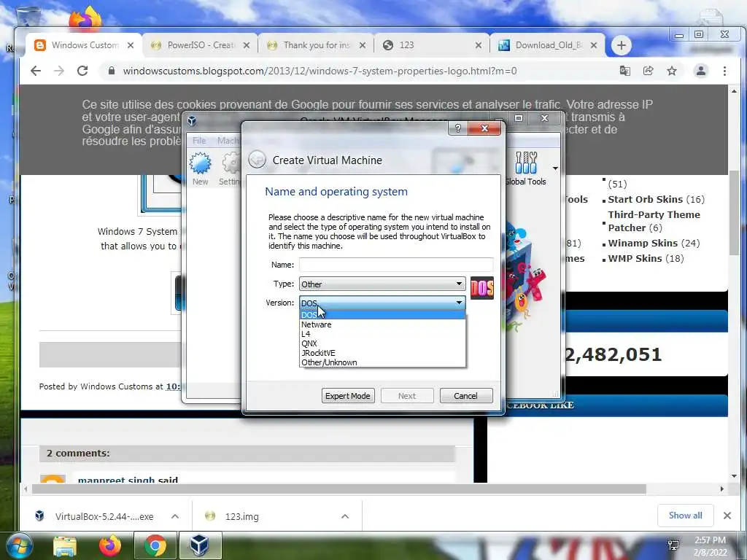Open the Third-Party Theme Patcher link
Image resolution: width=747 pixels, height=560 pixels.
654,221
